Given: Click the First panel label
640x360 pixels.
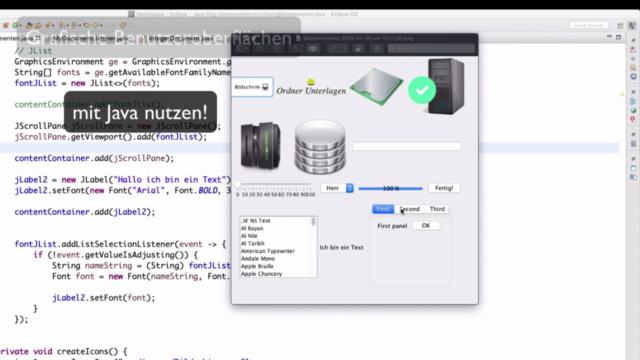Looking at the screenshot, I should [392, 226].
